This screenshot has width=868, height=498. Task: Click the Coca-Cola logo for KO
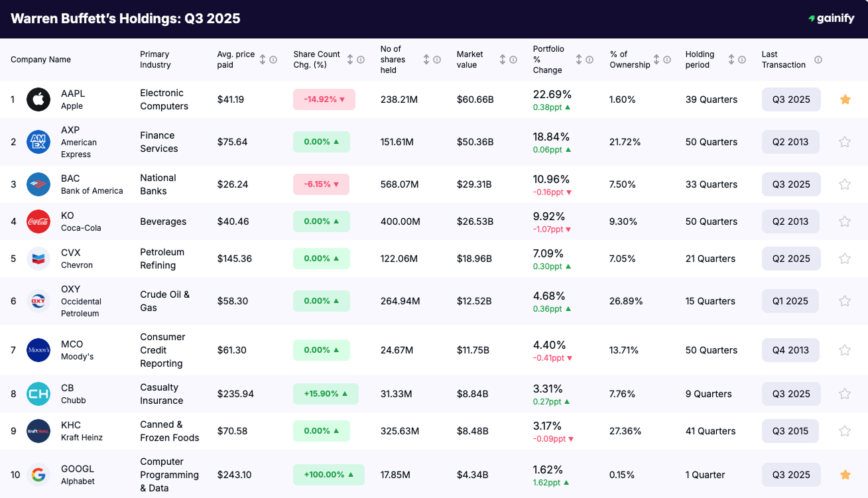coord(38,221)
